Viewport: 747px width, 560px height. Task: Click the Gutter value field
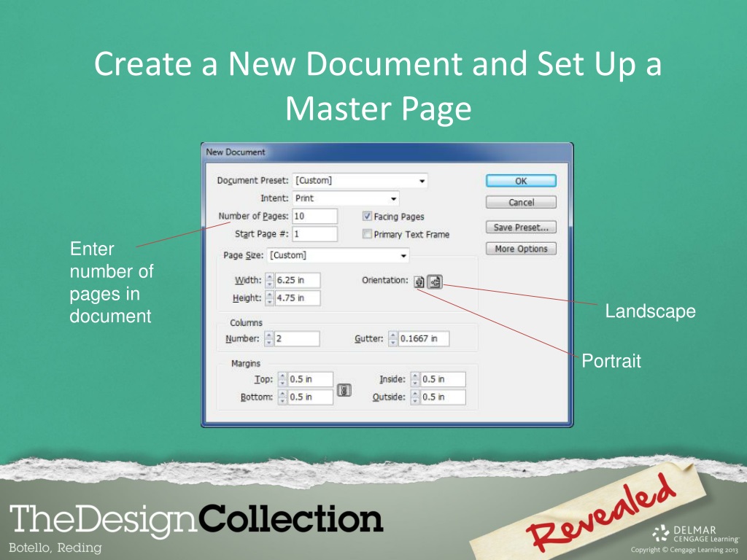[x=424, y=338]
